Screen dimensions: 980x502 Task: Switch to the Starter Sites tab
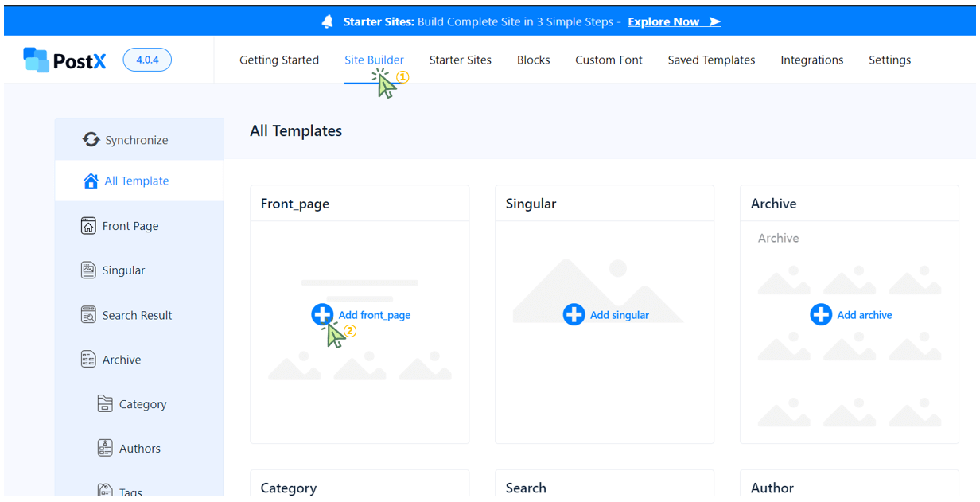click(461, 60)
